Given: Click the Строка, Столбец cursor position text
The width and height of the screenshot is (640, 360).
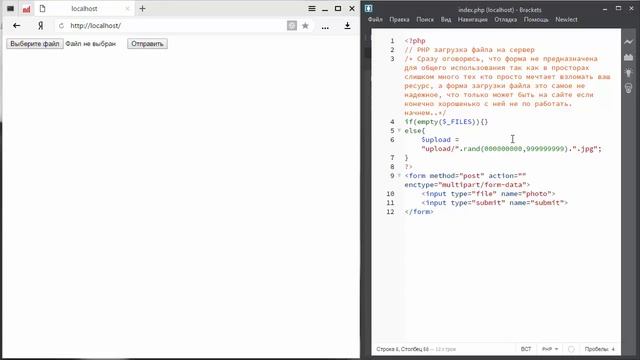Looking at the screenshot, I should [402, 349].
